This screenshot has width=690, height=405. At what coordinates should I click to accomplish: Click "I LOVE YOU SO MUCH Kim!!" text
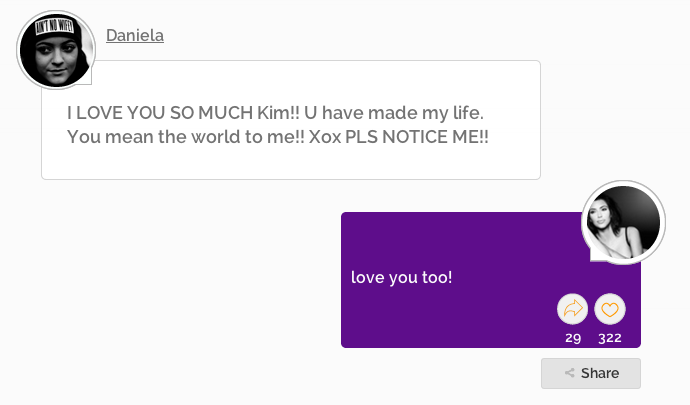[183, 113]
